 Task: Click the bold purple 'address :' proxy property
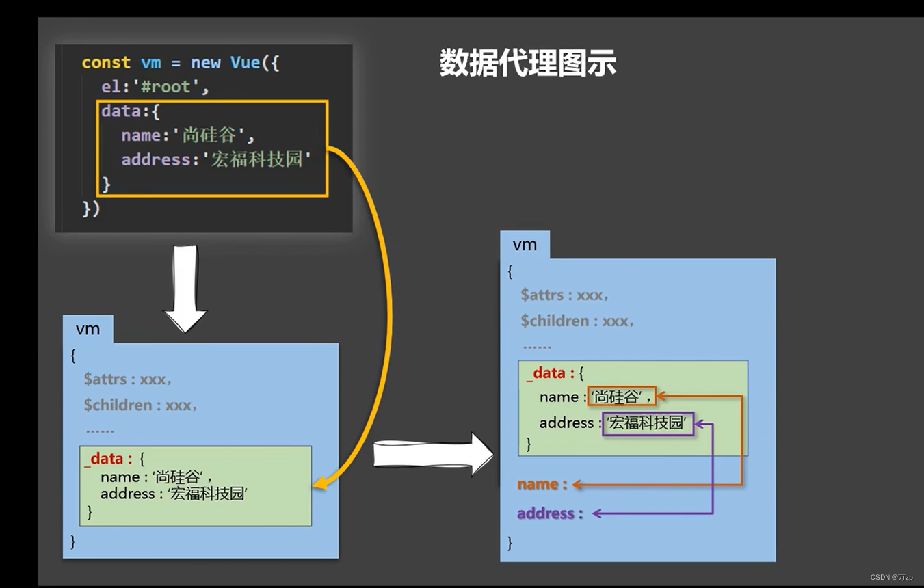point(550,513)
